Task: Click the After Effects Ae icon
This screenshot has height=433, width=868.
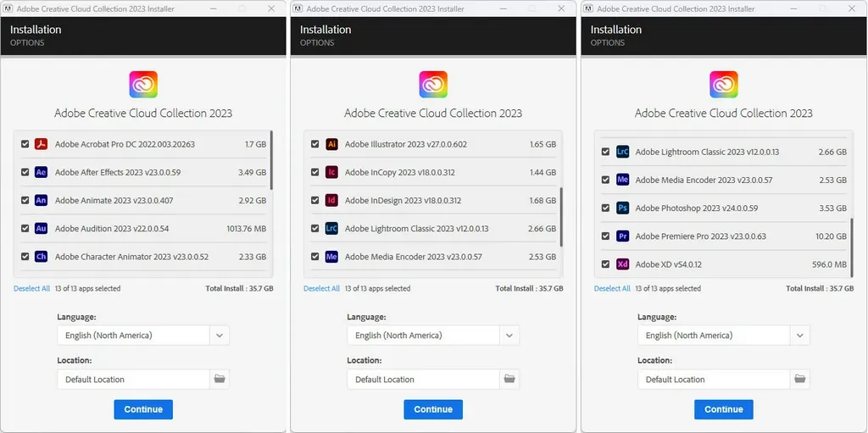Action: (x=41, y=172)
